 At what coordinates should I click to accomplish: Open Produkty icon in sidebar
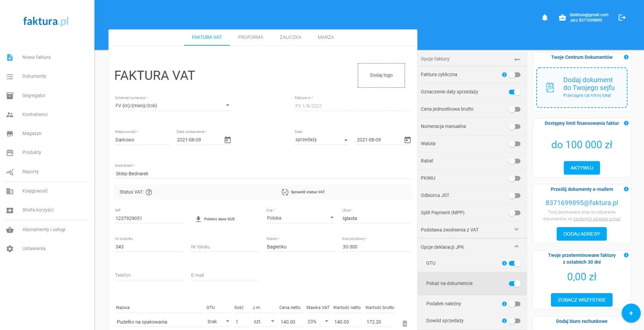[10, 152]
